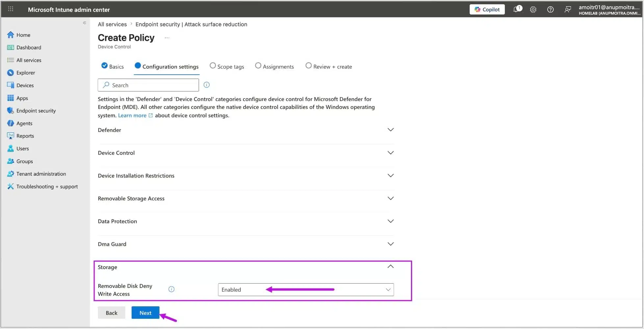Click the Groups icon in sidebar

pos(11,161)
